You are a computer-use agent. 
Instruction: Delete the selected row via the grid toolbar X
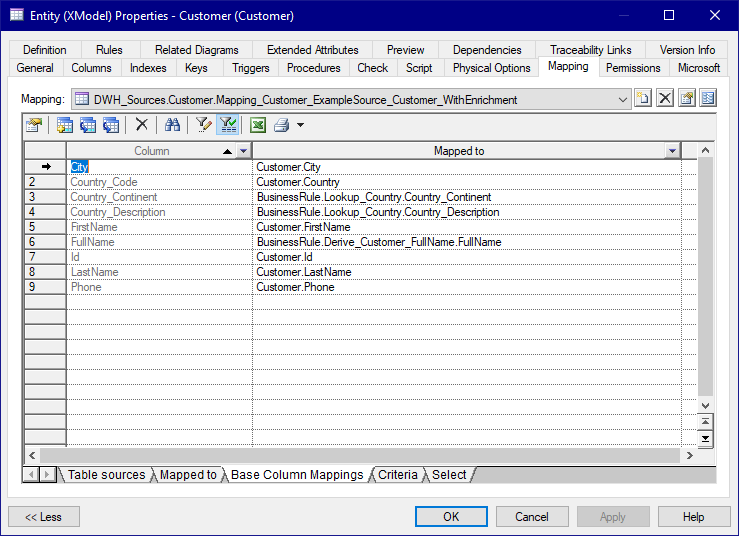(141, 125)
